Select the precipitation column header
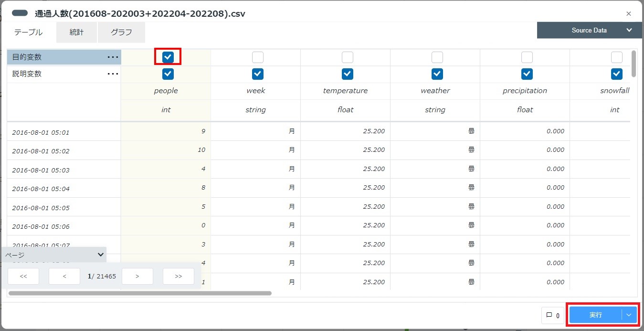The width and height of the screenshot is (644, 331). click(525, 91)
